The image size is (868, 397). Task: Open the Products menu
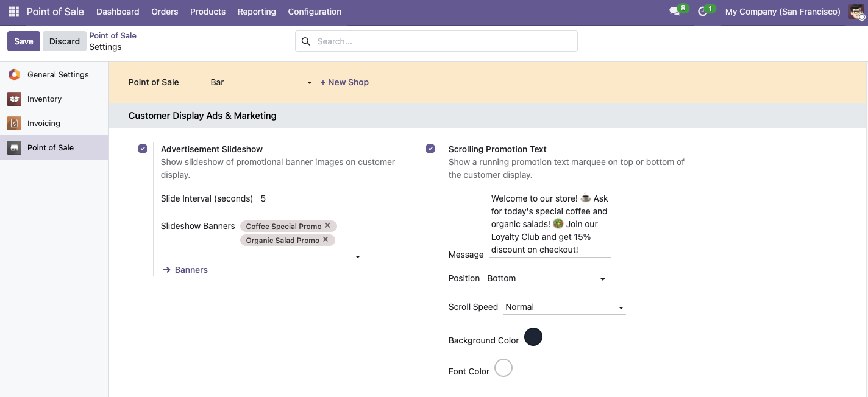[x=208, y=12]
